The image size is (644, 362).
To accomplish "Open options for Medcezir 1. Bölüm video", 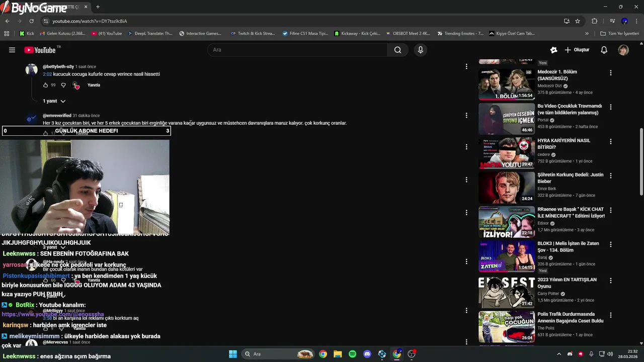I will [x=611, y=73].
